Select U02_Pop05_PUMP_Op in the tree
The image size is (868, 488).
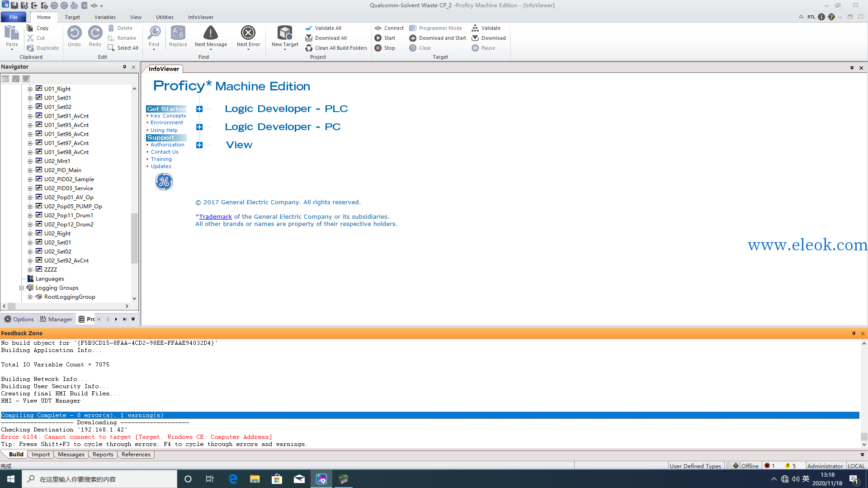(x=73, y=206)
